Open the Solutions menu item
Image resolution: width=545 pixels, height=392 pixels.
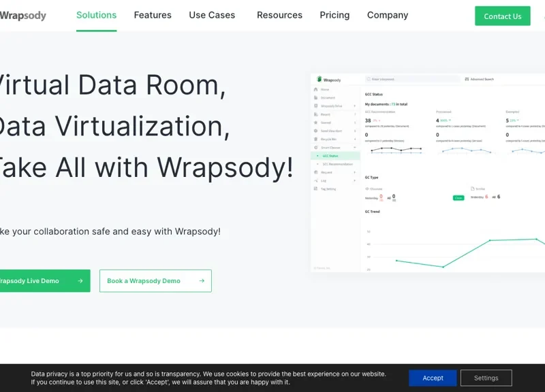[96, 14]
